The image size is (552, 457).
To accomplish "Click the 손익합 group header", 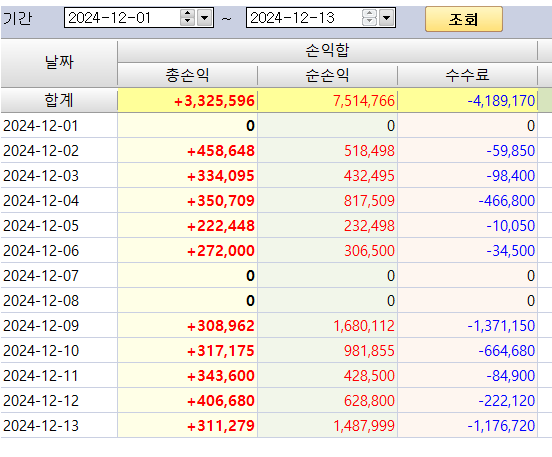I will [x=327, y=51].
